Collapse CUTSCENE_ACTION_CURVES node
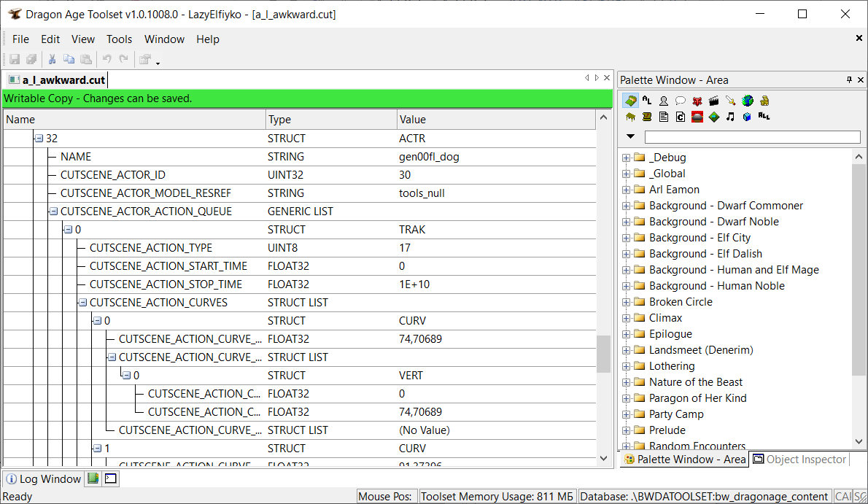The height and width of the screenshot is (504, 868). 82,303
